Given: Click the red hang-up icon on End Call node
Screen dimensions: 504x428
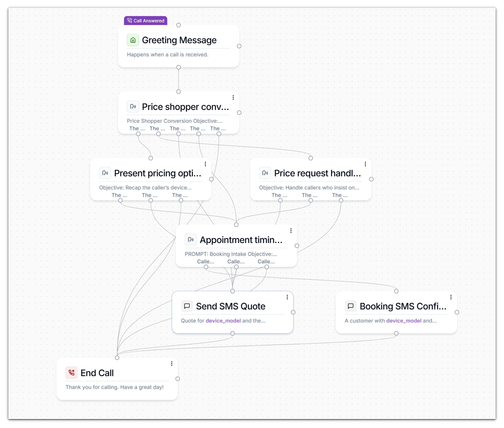Looking at the screenshot, I should (x=72, y=372).
